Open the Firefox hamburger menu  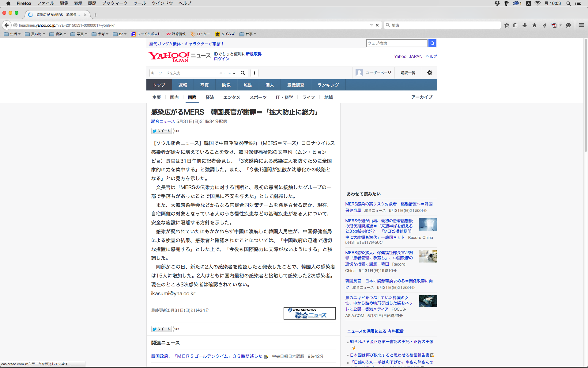click(x=581, y=25)
